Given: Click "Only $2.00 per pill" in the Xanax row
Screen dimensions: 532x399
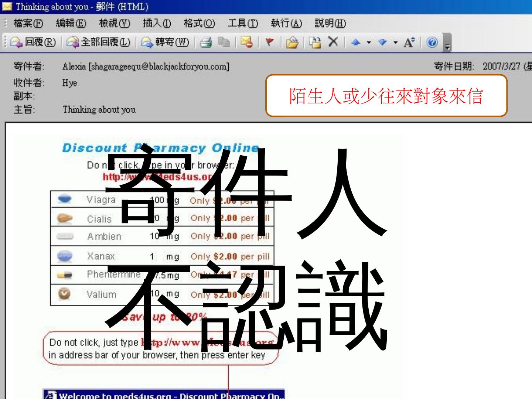Looking at the screenshot, I should pos(230,256).
